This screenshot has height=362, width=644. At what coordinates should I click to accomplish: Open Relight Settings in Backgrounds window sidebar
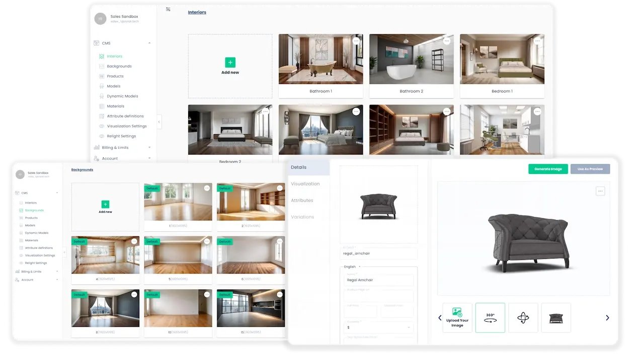pyautogui.click(x=36, y=263)
